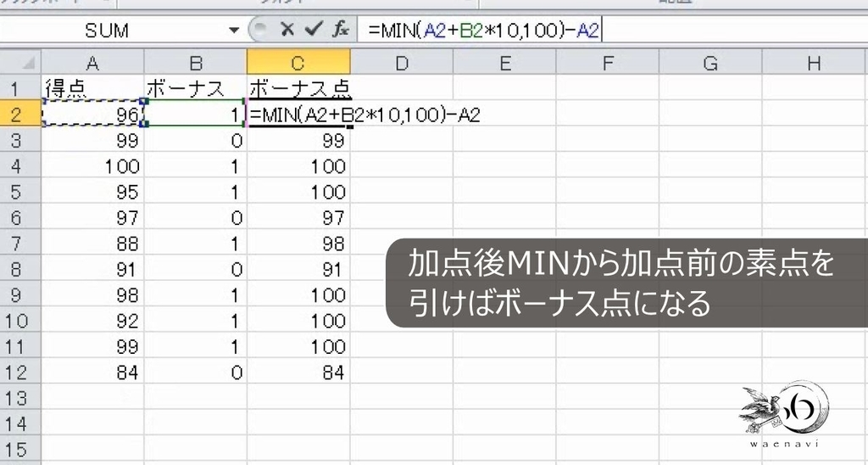Image resolution: width=868 pixels, height=465 pixels.
Task: Select row 10 header
Action: point(20,321)
